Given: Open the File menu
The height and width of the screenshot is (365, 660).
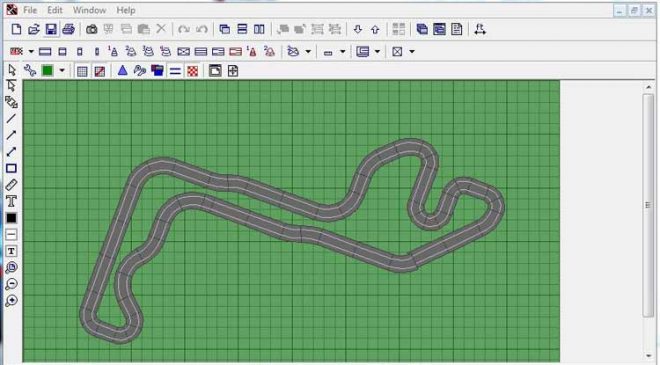Looking at the screenshot, I should pos(30,10).
